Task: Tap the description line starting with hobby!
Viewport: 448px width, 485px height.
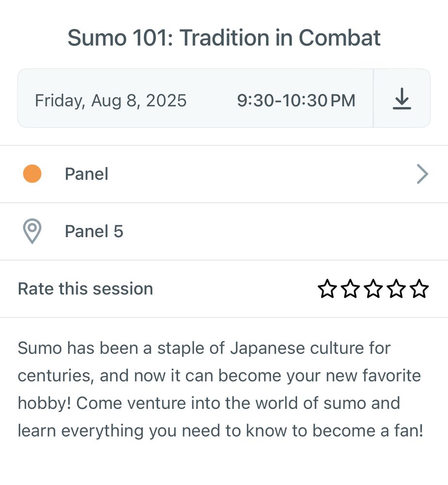Action: point(209,403)
